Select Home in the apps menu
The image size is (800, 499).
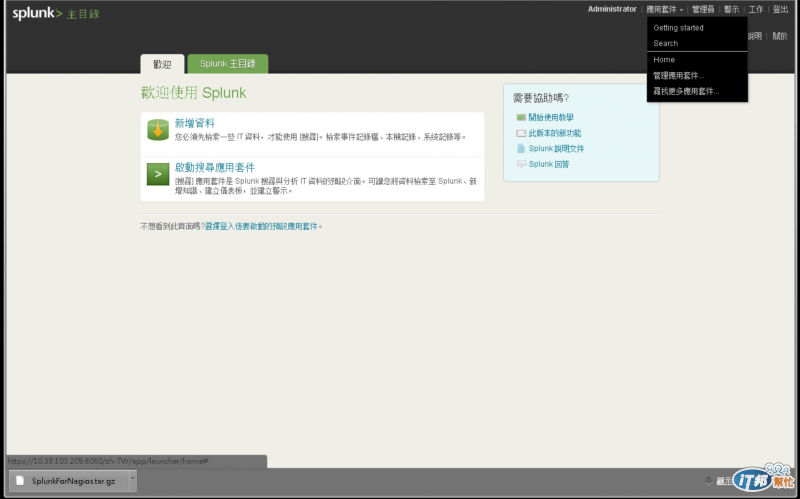[x=664, y=60]
